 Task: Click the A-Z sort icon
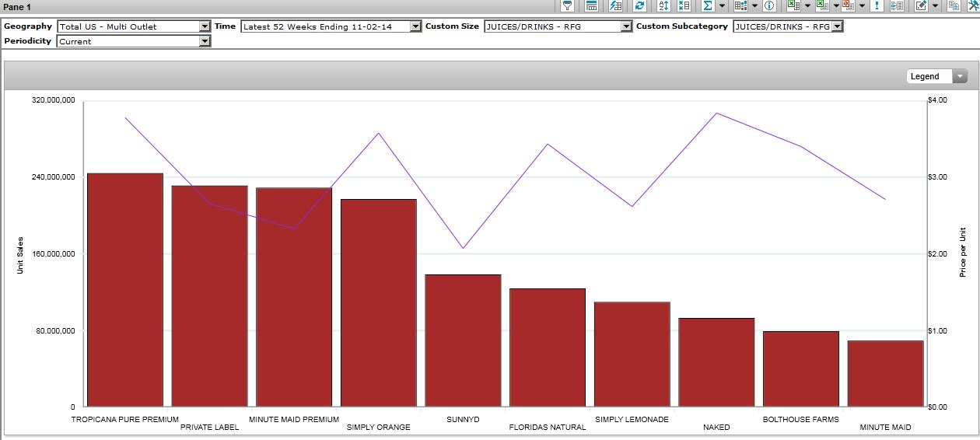tap(663, 5)
